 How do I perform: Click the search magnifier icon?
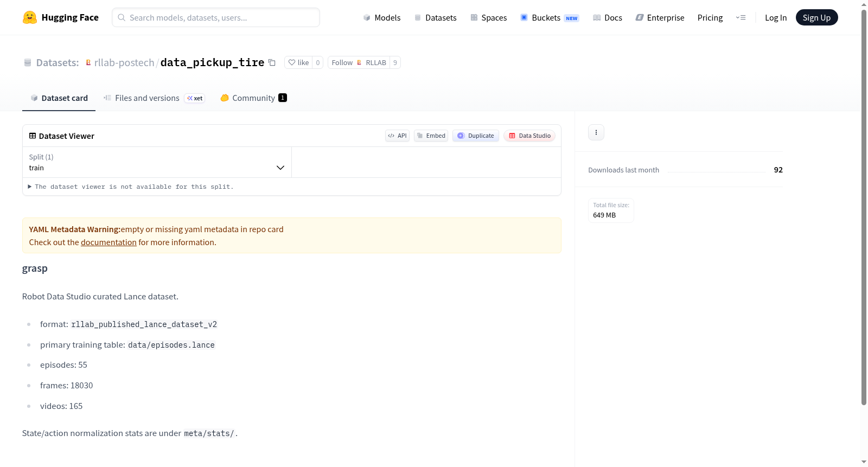pos(122,17)
